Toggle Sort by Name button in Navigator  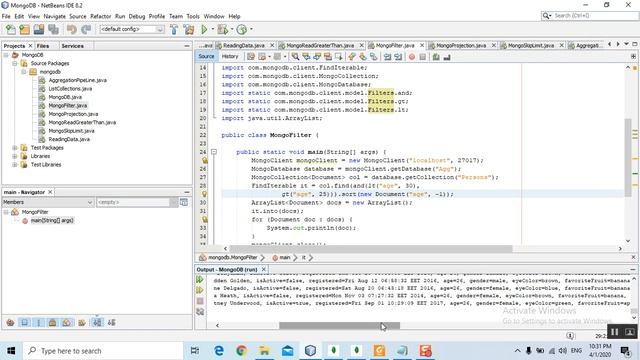click(97, 322)
